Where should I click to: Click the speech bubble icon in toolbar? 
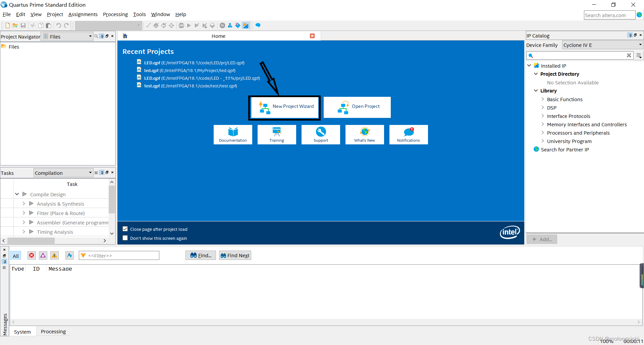point(258,25)
